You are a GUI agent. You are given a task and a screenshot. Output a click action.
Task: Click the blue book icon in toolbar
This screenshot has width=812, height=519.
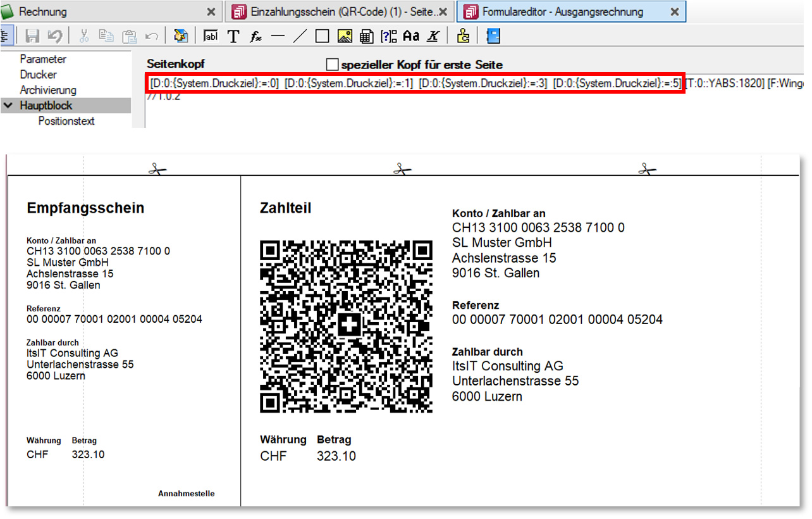(493, 36)
